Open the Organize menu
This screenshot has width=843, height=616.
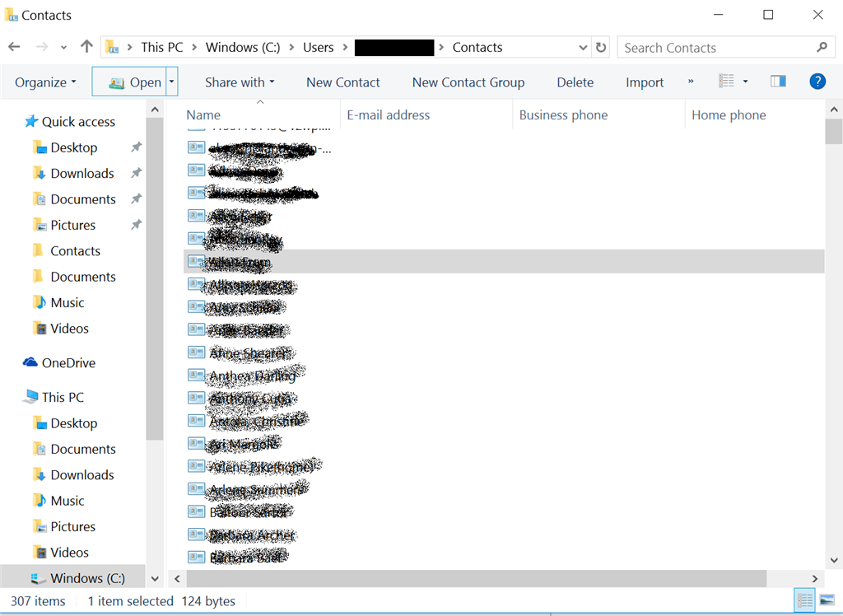(46, 82)
